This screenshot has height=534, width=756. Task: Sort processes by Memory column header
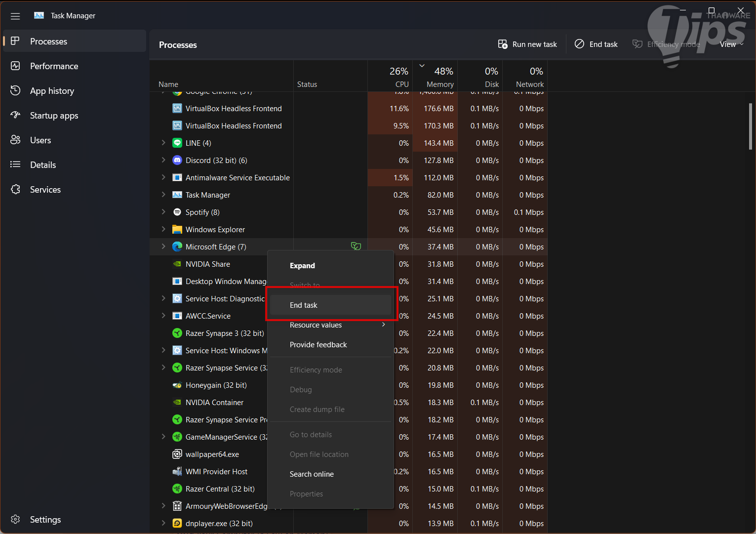tap(435, 77)
